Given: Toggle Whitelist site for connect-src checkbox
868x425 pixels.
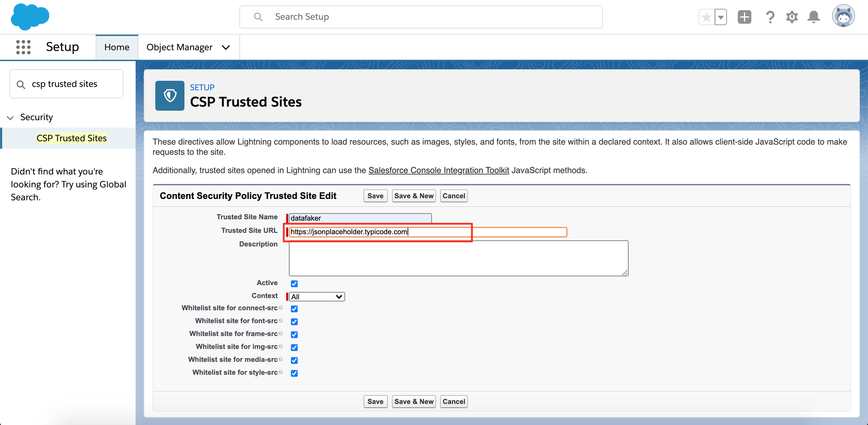Looking at the screenshot, I should [x=294, y=309].
